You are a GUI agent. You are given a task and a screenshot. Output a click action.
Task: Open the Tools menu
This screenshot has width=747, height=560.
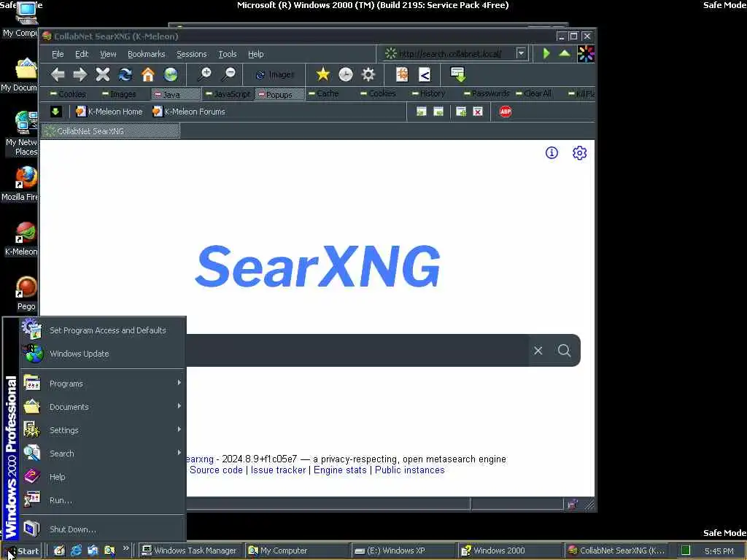228,54
